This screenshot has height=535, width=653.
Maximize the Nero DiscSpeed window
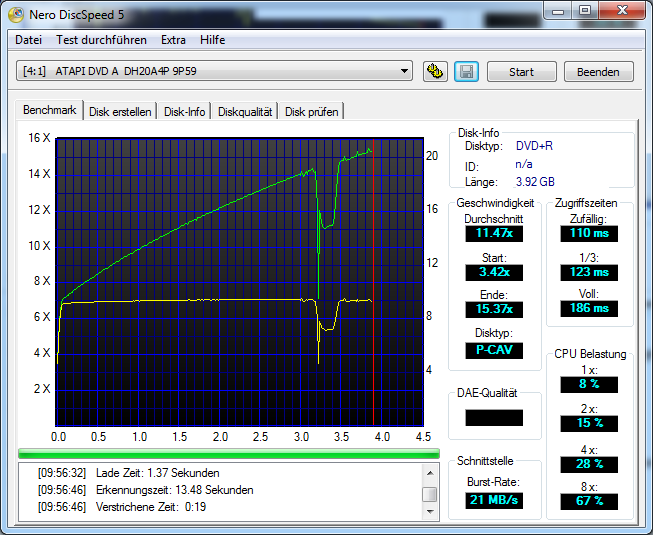point(585,11)
